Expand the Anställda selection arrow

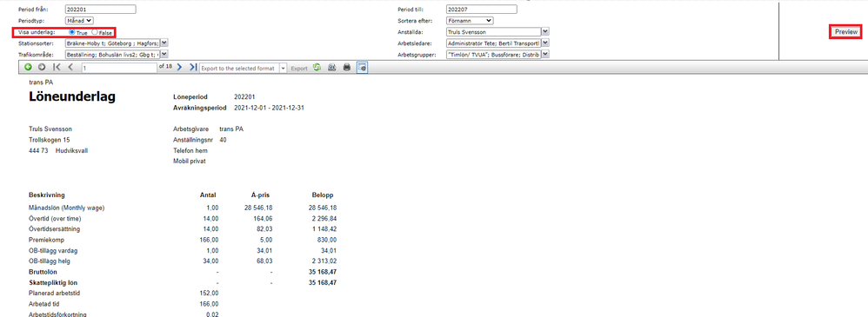tap(545, 31)
